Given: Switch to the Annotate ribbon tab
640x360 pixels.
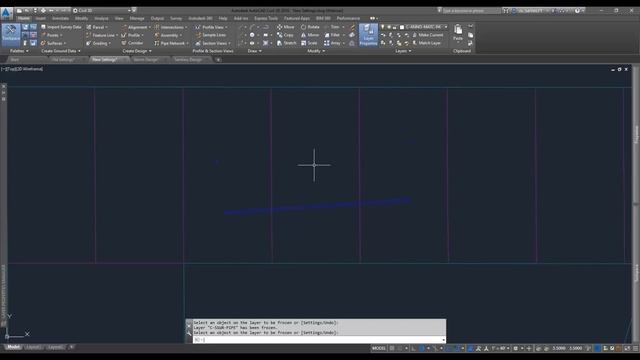Looking at the screenshot, I should click(60, 18).
